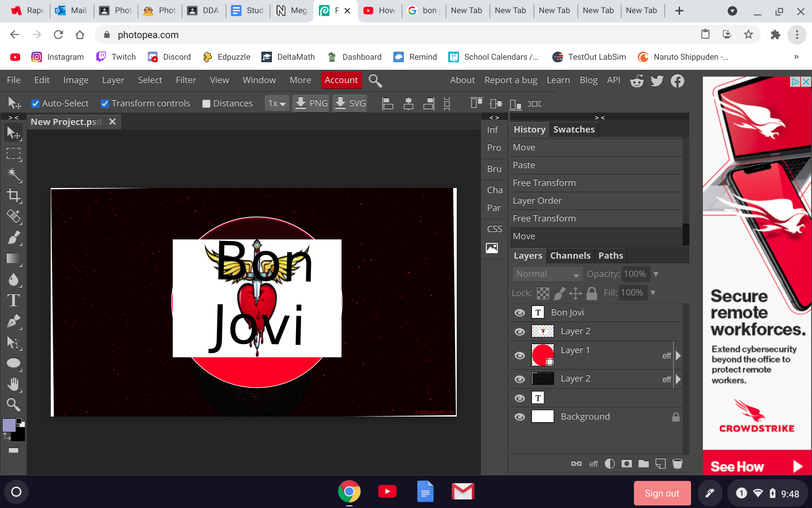Expand effects of dark Layer 2
This screenshot has width=812, height=508.
point(678,379)
